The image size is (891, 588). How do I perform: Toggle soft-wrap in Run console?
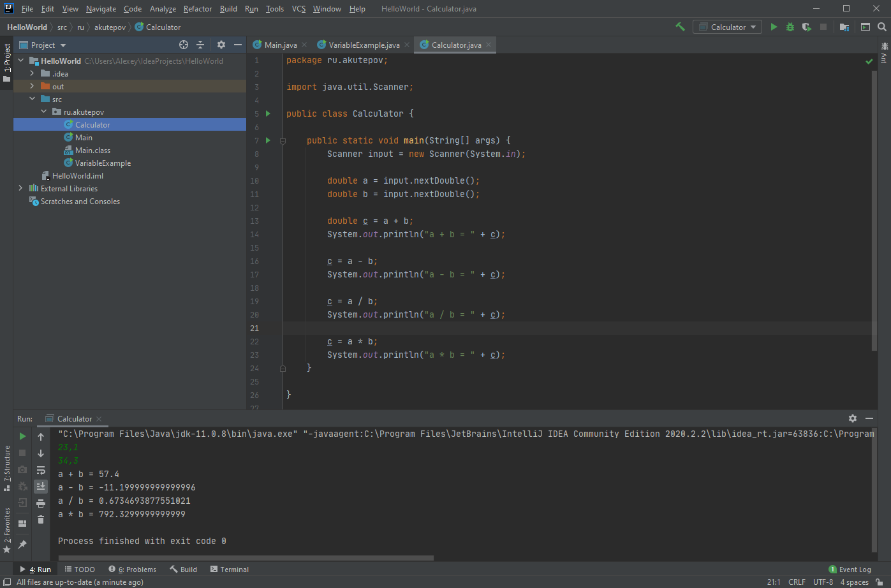41,470
